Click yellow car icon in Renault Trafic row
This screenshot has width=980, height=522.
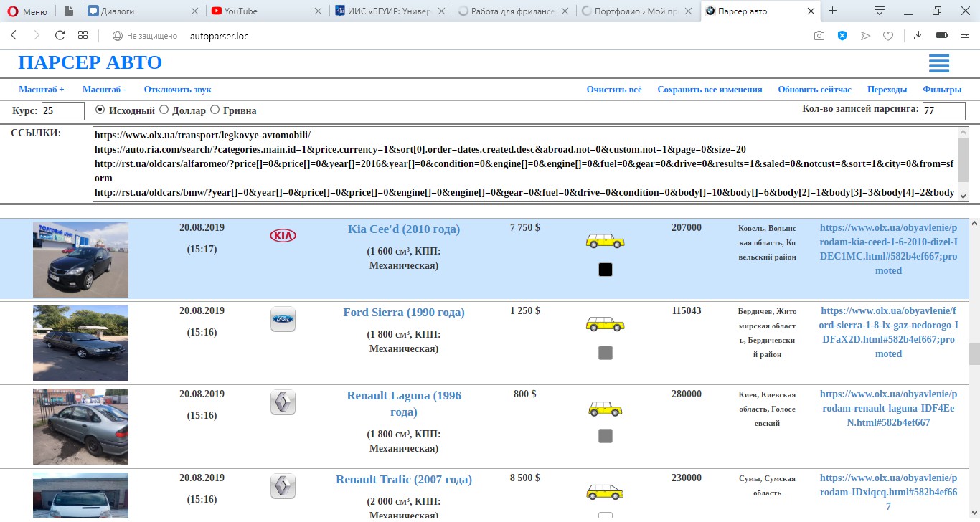605,492
